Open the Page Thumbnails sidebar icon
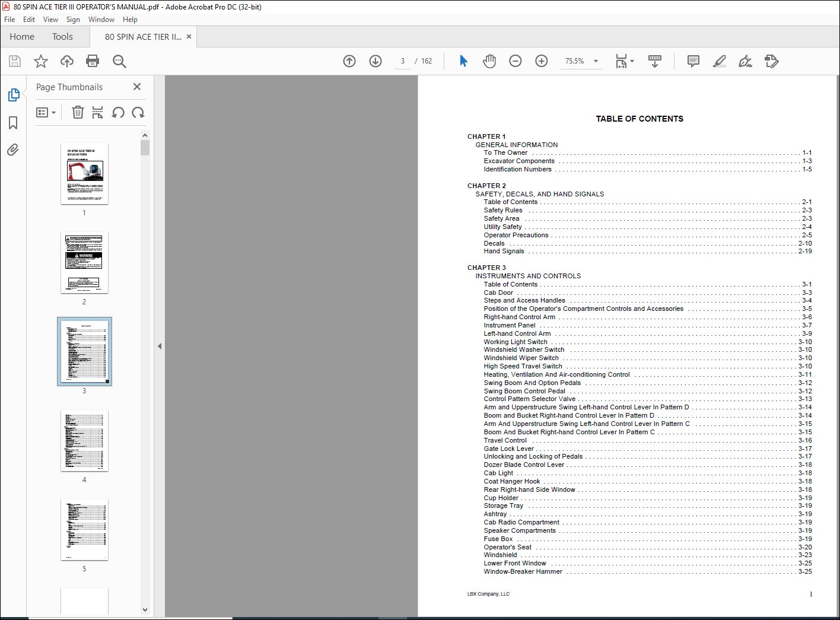Screen dimensions: 840x620 point(13,95)
